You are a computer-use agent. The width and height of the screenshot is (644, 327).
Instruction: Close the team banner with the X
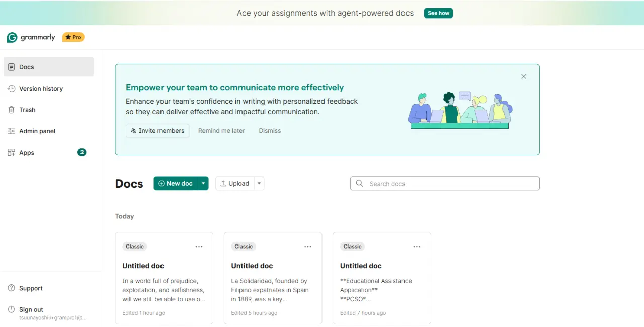coord(524,77)
